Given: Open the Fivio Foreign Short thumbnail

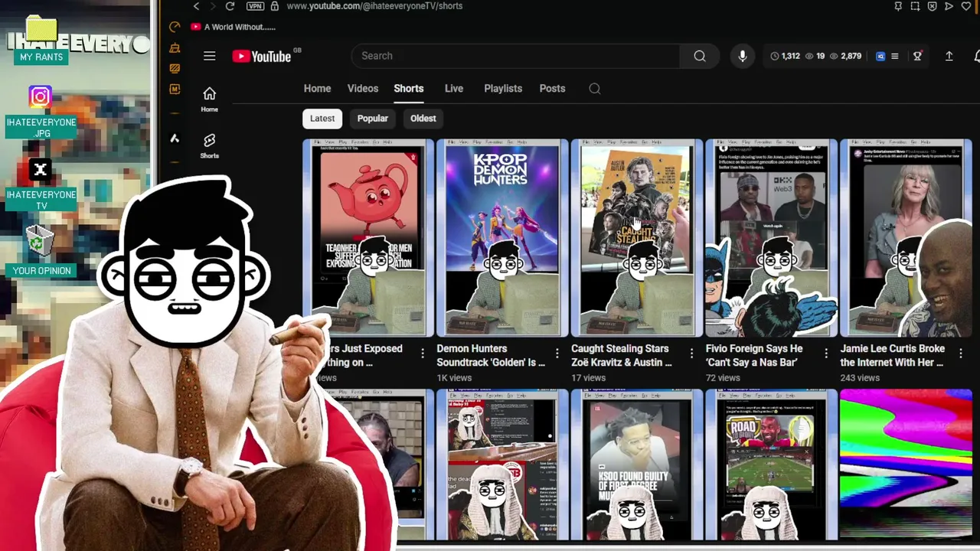Looking at the screenshot, I should click(772, 238).
